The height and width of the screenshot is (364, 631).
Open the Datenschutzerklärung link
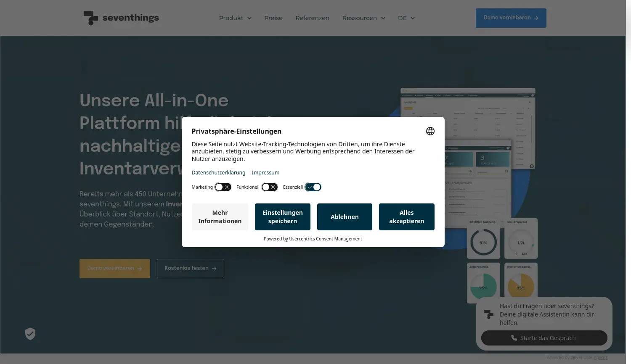218,172
